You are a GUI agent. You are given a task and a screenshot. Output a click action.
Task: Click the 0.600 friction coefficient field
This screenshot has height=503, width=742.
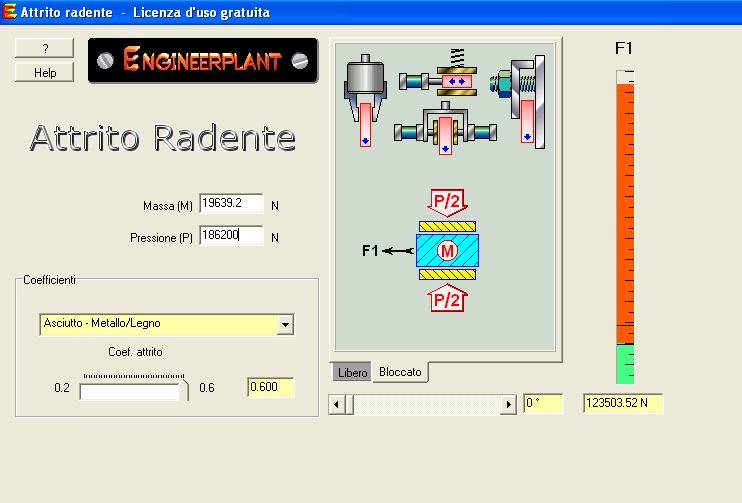(x=270, y=388)
